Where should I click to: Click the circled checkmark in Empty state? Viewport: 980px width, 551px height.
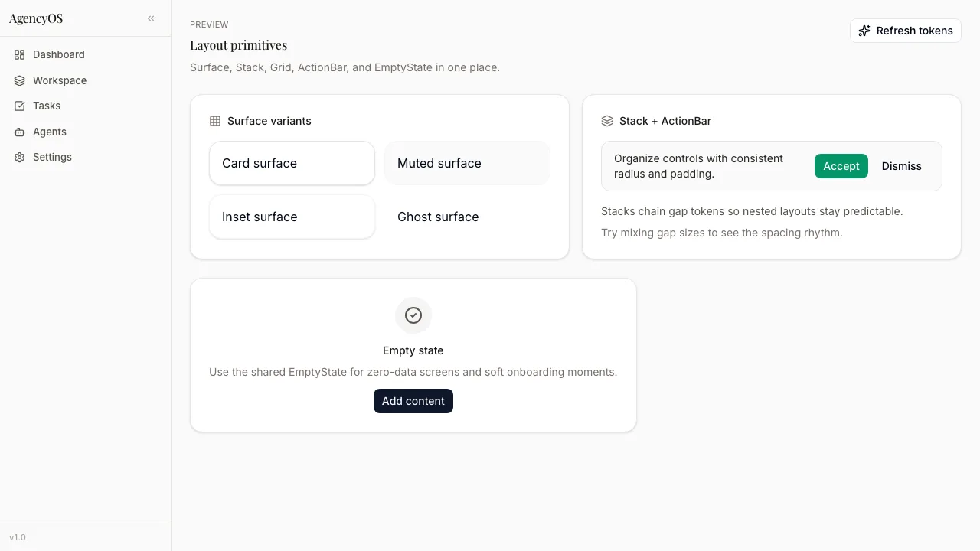tap(413, 315)
